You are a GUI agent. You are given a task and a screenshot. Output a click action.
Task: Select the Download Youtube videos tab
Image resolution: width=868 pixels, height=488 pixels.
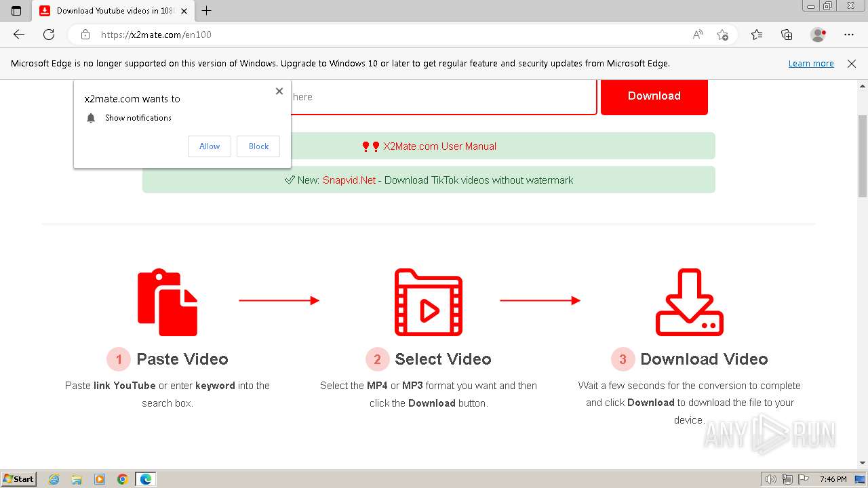pos(114,11)
